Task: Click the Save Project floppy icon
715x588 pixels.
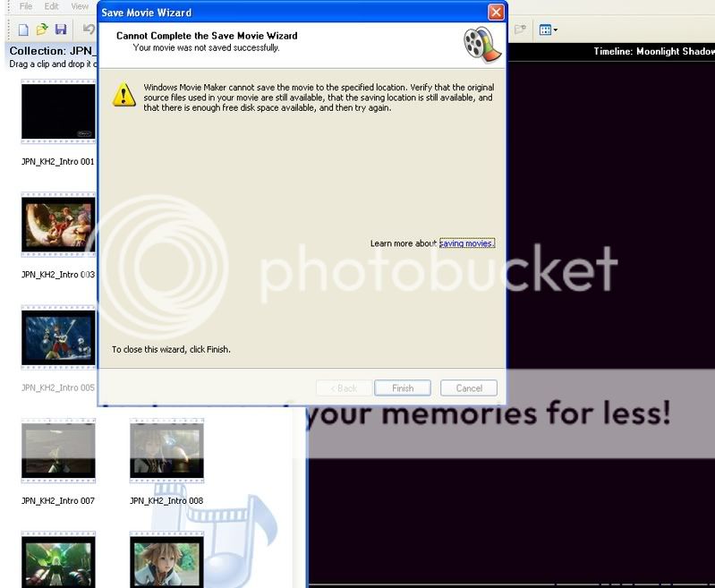Action: tap(61, 30)
